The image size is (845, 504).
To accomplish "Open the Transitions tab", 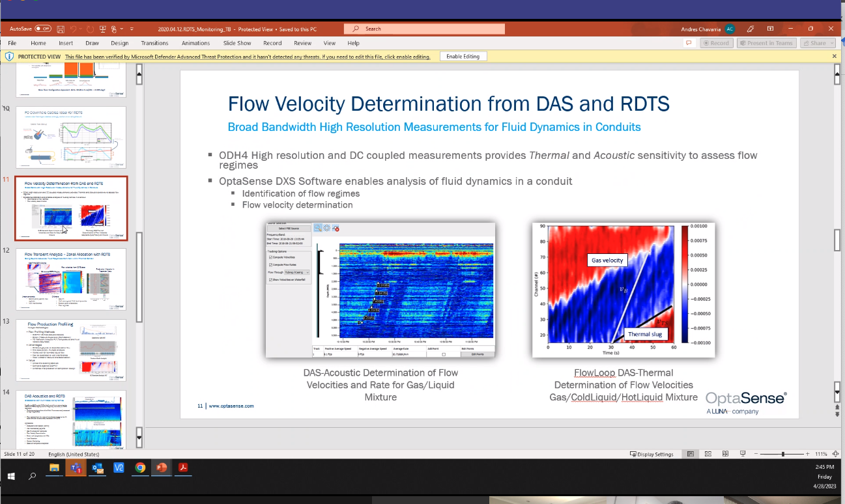I will (x=154, y=43).
